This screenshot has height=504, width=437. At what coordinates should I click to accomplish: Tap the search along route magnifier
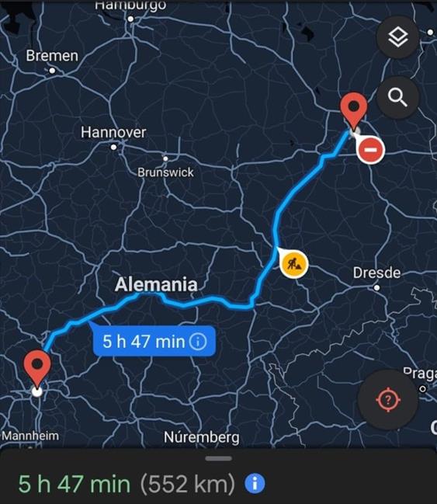(x=397, y=97)
